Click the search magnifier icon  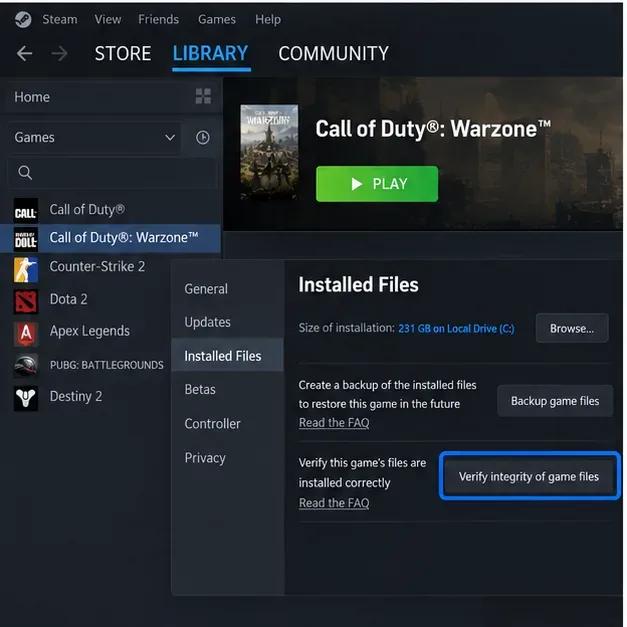pyautogui.click(x=25, y=173)
